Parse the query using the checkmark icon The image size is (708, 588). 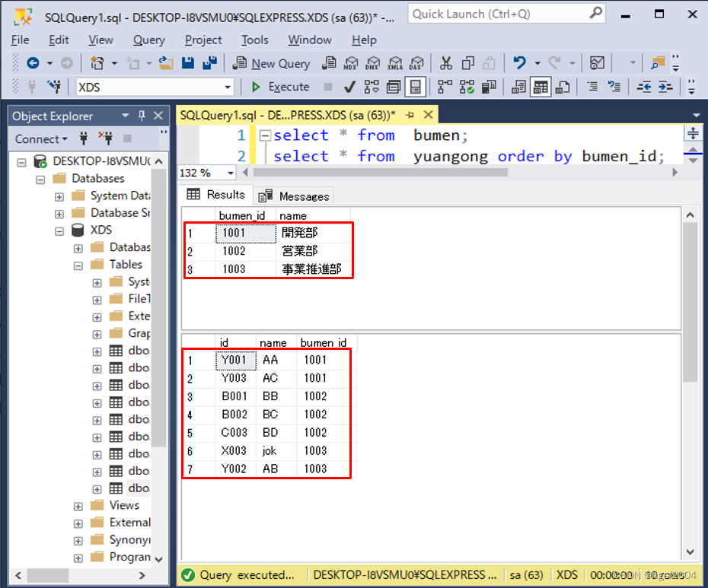tap(349, 87)
